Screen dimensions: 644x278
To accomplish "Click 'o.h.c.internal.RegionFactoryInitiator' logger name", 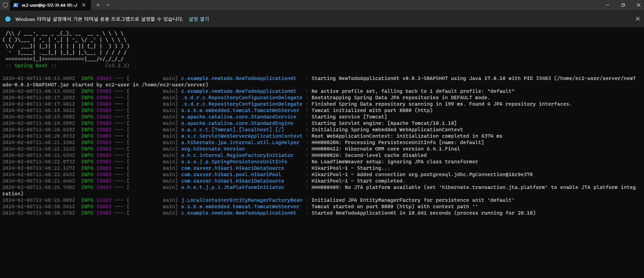I will click(237, 155).
